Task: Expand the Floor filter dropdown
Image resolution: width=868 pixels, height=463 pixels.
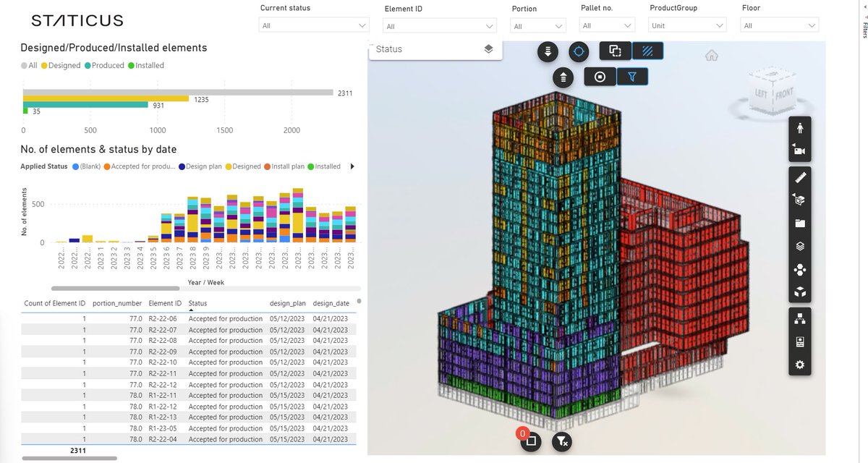Action: [x=779, y=24]
